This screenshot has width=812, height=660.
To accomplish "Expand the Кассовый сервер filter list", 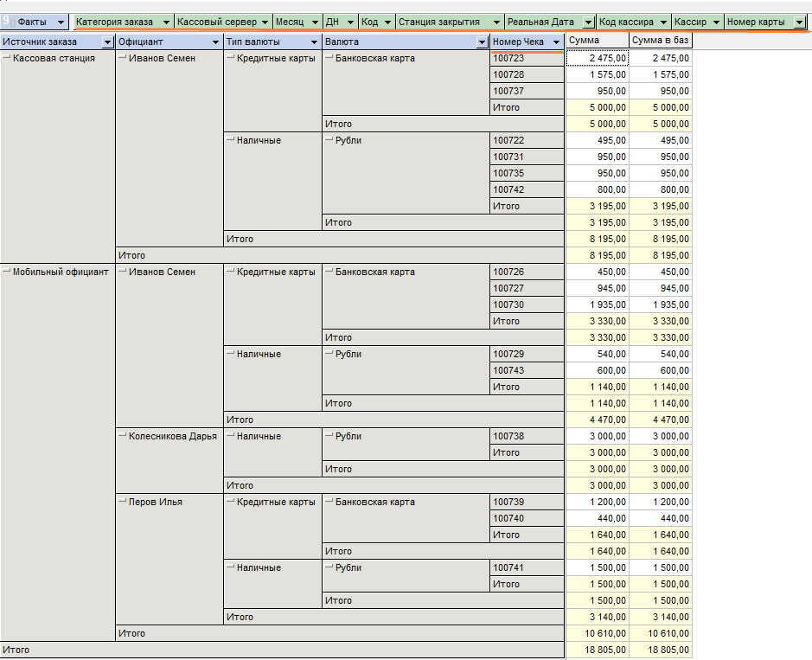I will (x=265, y=22).
